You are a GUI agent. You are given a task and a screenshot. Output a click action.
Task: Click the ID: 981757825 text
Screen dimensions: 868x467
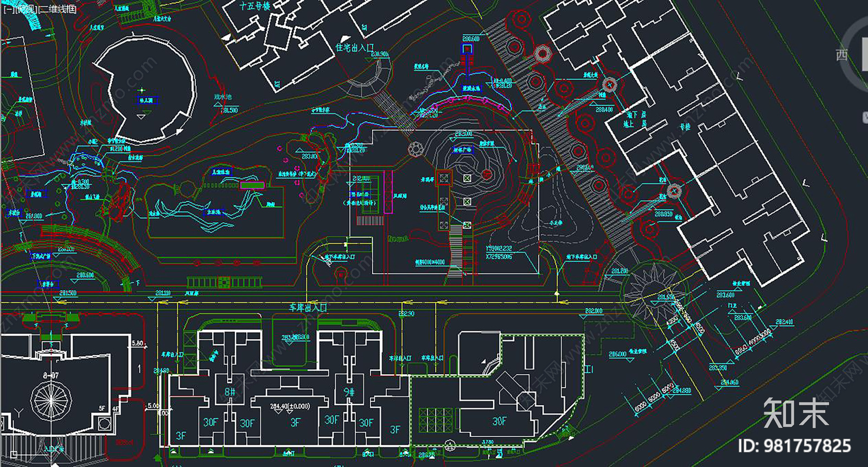tap(794, 446)
